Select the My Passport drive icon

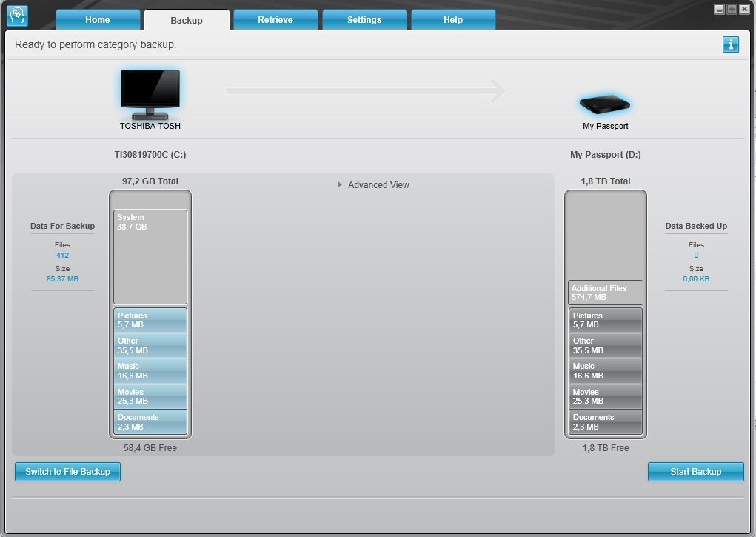tap(605, 104)
